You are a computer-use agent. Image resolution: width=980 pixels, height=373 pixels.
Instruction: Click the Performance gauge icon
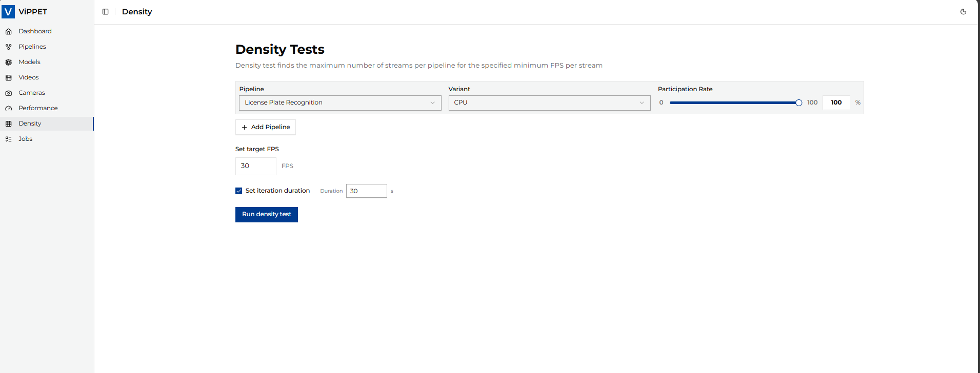coord(9,108)
